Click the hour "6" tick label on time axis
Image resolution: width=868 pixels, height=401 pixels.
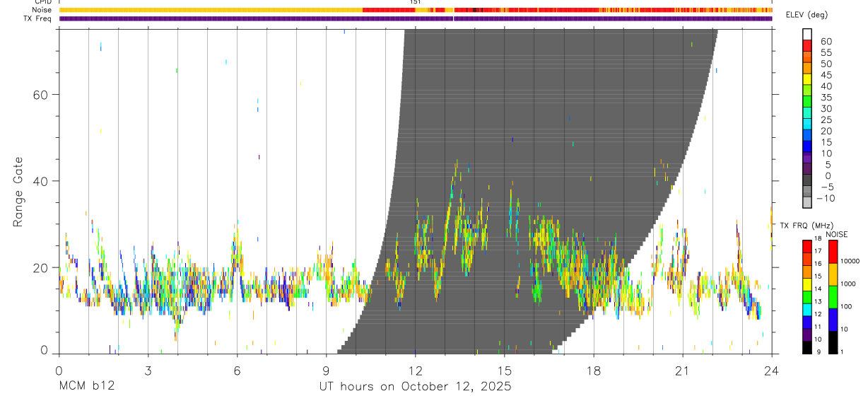click(237, 371)
